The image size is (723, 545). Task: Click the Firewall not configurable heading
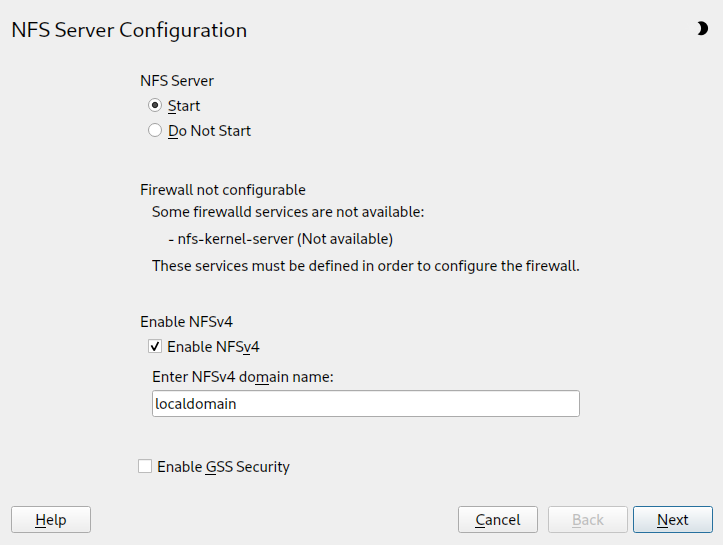(x=223, y=189)
